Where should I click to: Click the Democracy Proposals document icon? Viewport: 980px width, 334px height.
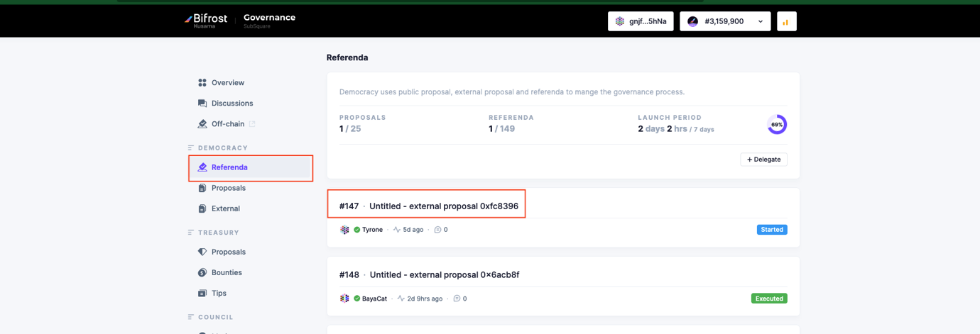(x=202, y=188)
